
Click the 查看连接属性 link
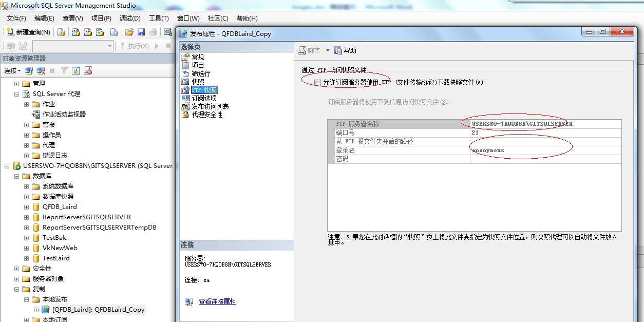[x=217, y=301]
